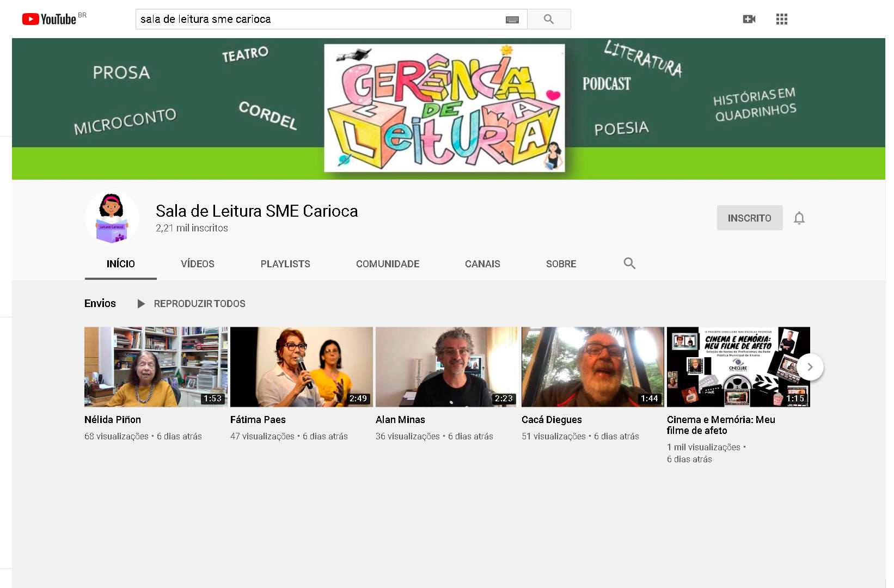Screen dimensions: 894x588
Task: Click the Cinema e Memória: Meu filme de afeto title
Action: pyautogui.click(x=721, y=425)
